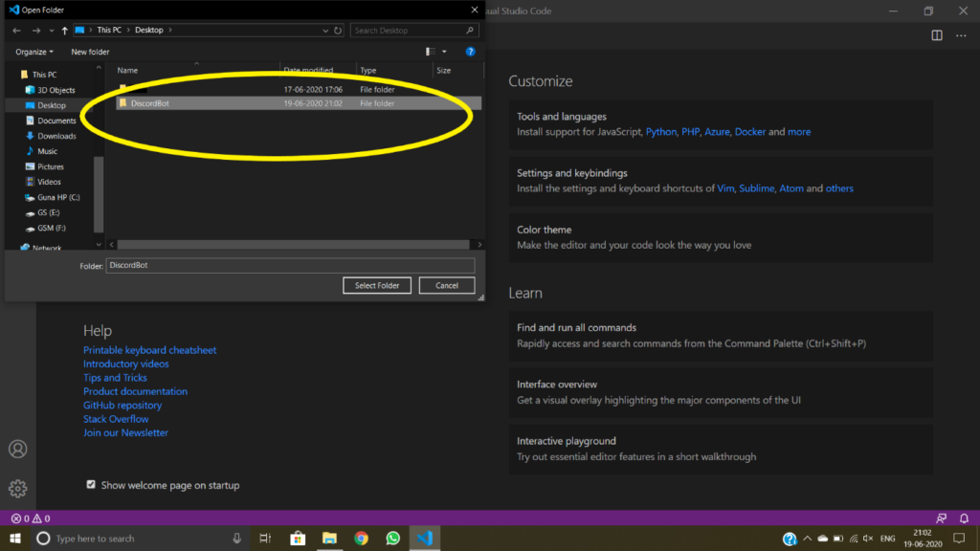The image size is (980, 551).
Task: Click the feedback icon in the status bar
Action: [x=942, y=518]
